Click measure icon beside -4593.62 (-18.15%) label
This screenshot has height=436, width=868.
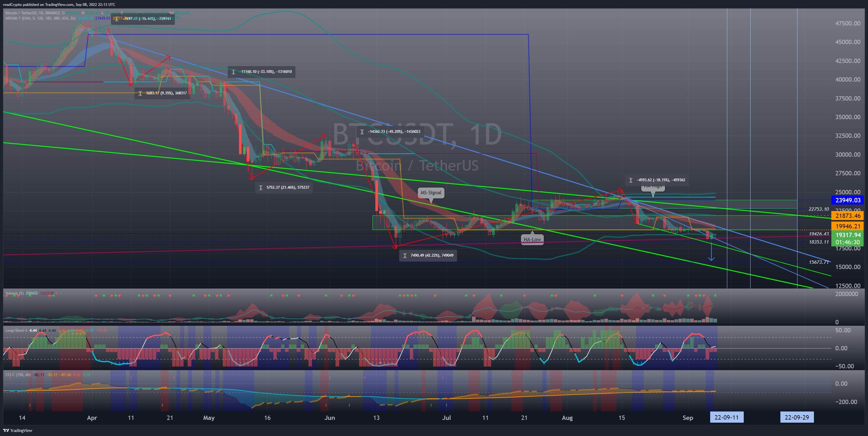631,180
